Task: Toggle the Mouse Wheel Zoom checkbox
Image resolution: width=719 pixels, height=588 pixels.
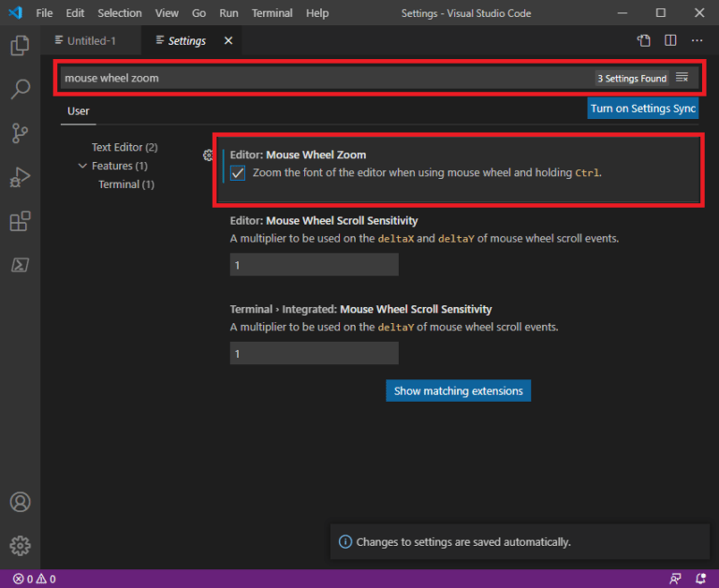Action: 238,173
